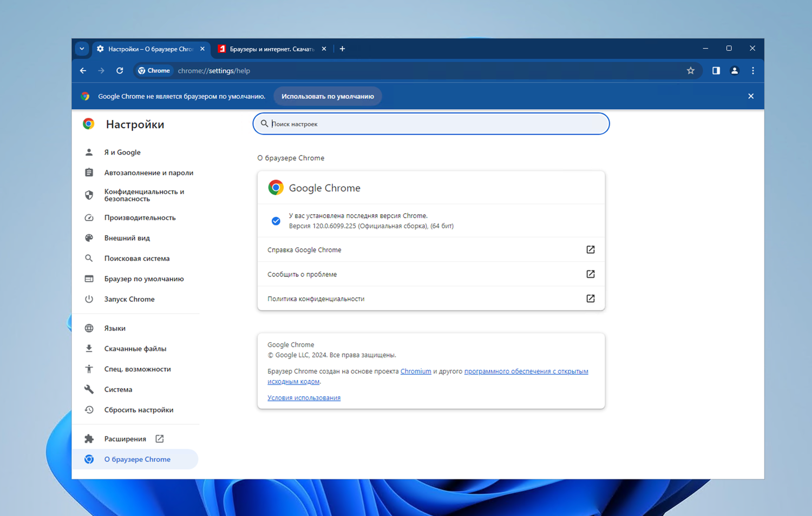Click the globe icon for Языки
Viewport: 812px width, 516px height.
tap(89, 328)
